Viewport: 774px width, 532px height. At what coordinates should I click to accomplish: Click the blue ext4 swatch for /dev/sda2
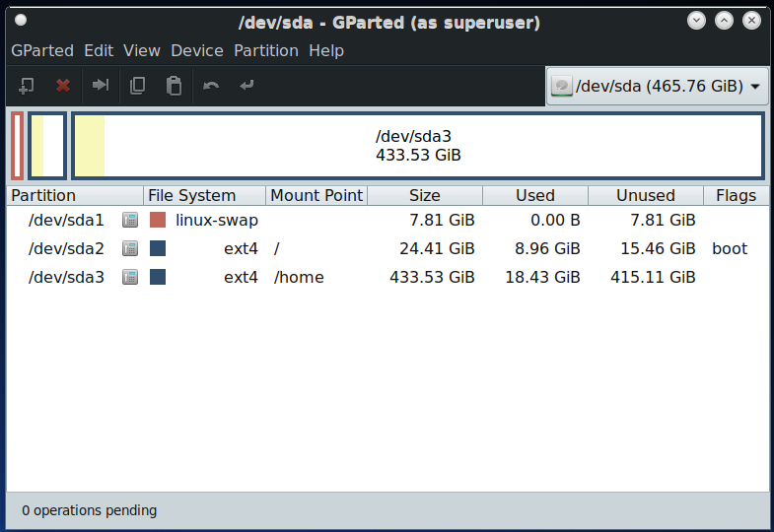[158, 248]
